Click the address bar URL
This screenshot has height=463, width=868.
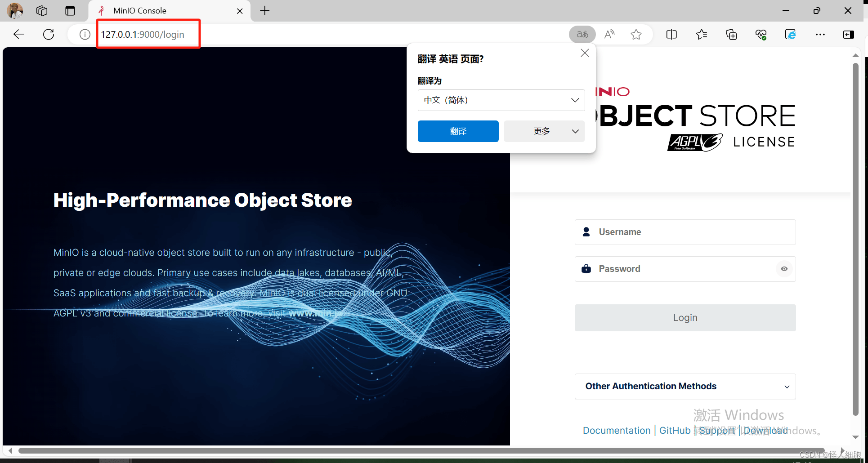click(143, 35)
